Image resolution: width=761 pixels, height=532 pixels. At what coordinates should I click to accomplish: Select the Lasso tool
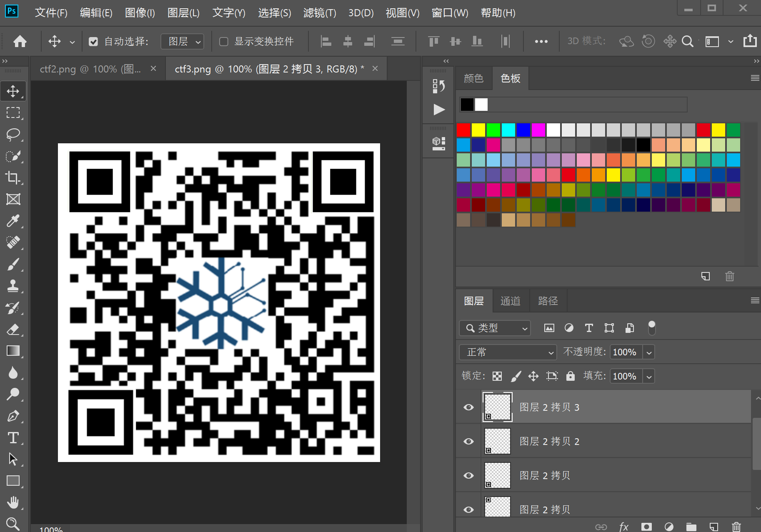tap(13, 135)
